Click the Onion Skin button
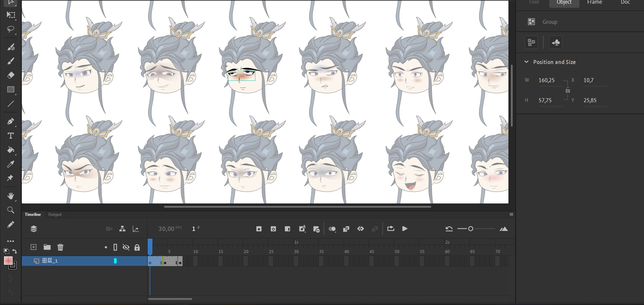The height and width of the screenshot is (305, 644). point(332,229)
